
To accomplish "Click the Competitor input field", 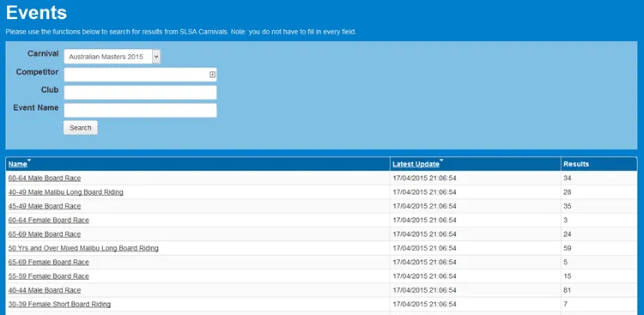I will (140, 75).
